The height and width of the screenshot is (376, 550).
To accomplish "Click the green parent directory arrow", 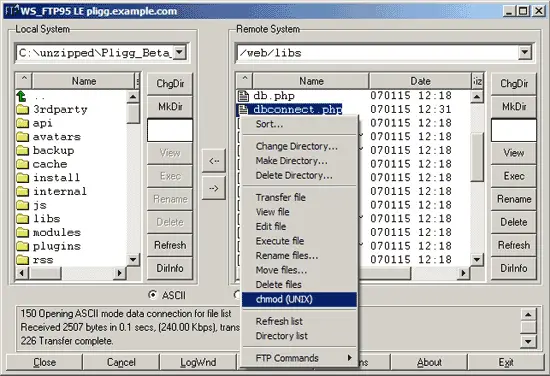I will click(21, 96).
